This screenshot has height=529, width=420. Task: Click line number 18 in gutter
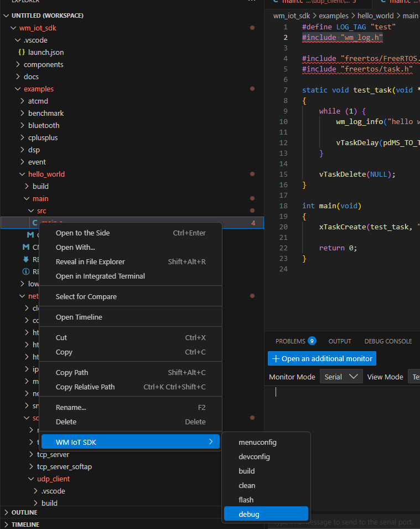[x=283, y=206]
